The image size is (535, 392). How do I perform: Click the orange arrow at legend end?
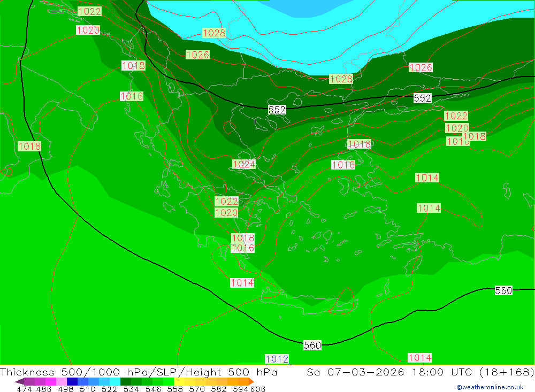coord(251,381)
